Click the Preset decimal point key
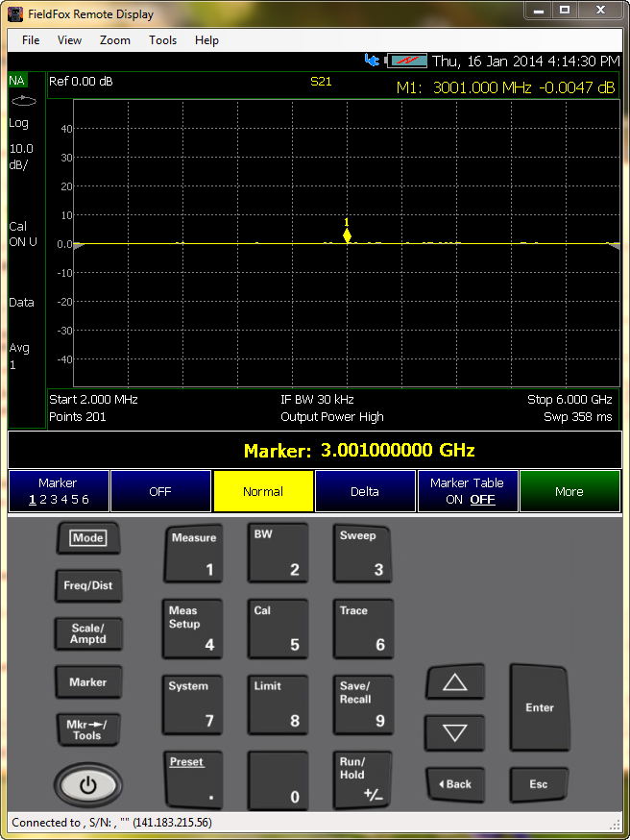The image size is (630, 840). [x=193, y=780]
